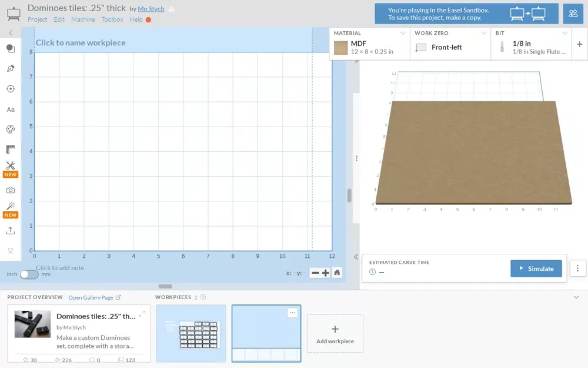Click the warning triangle icon beside author
Viewport: 588px width, 368px height.
[171, 9]
